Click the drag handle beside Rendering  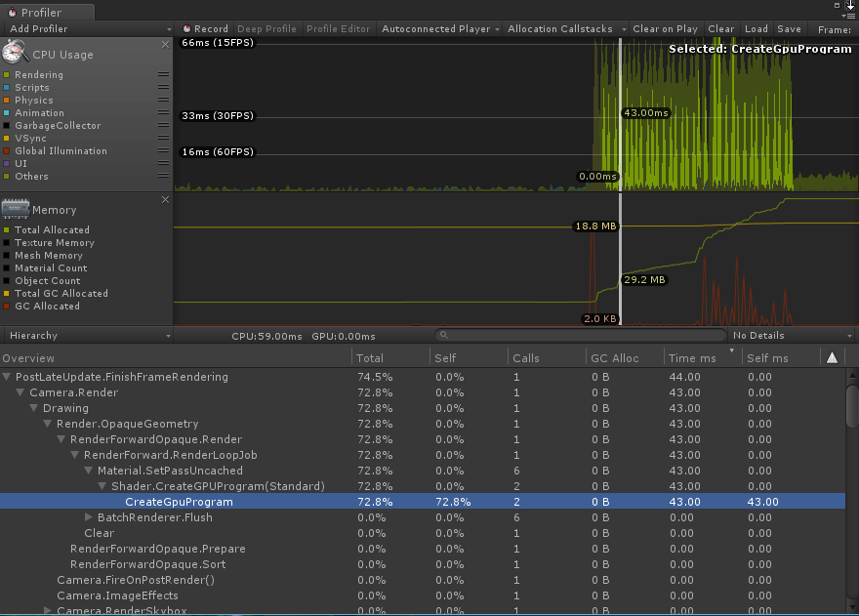[x=163, y=74]
